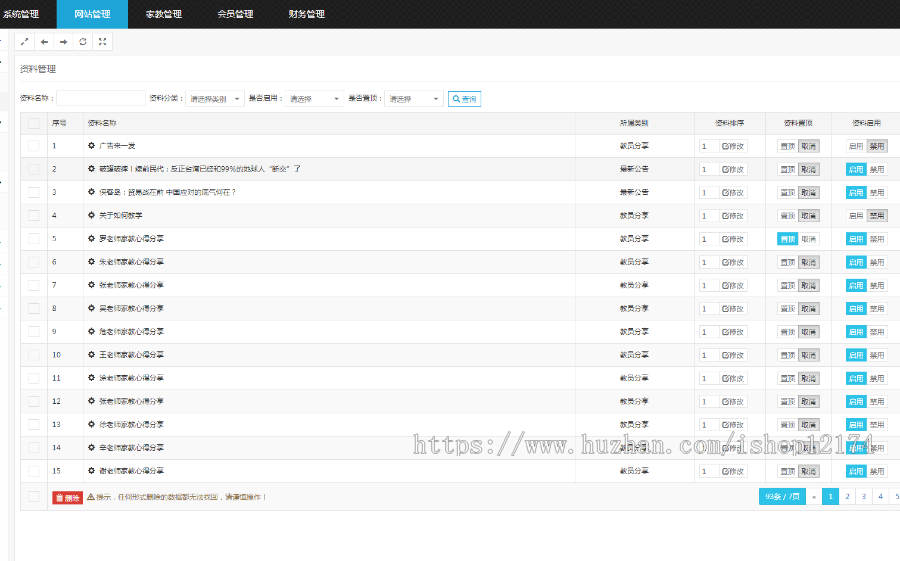Refresh the page using the reload icon
Image resolution: width=900 pixels, height=561 pixels.
pyautogui.click(x=83, y=42)
